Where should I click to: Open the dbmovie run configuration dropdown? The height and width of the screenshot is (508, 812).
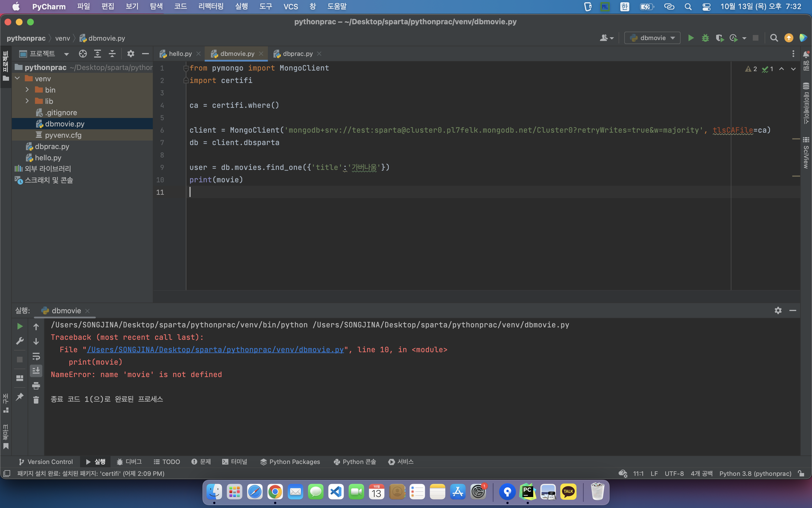(x=652, y=38)
